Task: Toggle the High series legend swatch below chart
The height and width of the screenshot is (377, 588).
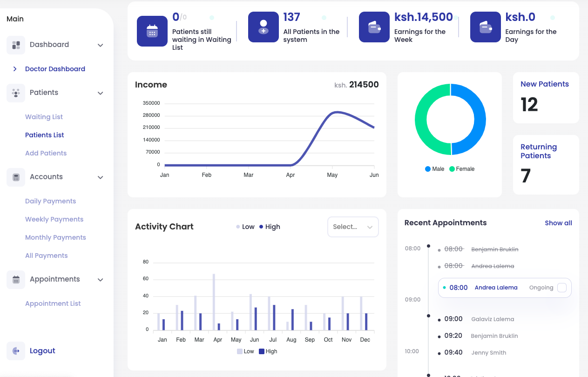Action: [x=262, y=351]
